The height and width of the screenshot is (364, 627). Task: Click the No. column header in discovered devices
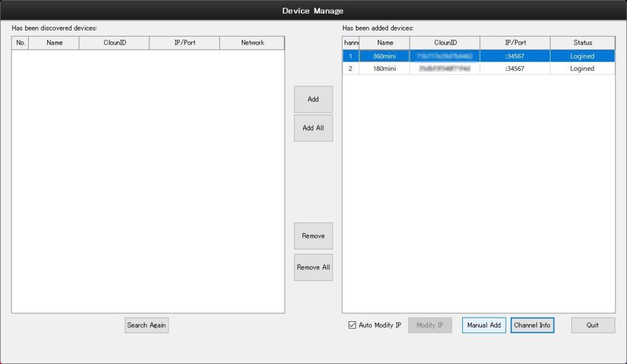tap(20, 43)
